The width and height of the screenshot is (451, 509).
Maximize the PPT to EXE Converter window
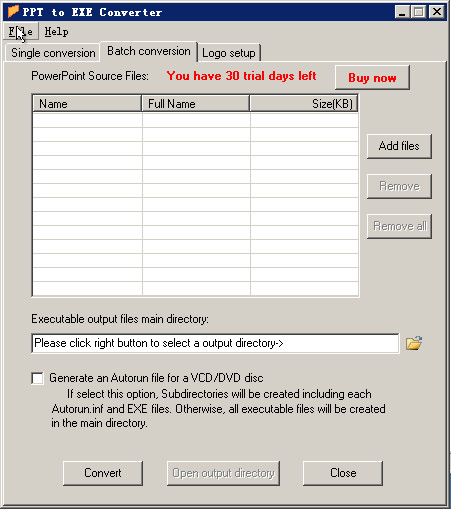click(419, 12)
